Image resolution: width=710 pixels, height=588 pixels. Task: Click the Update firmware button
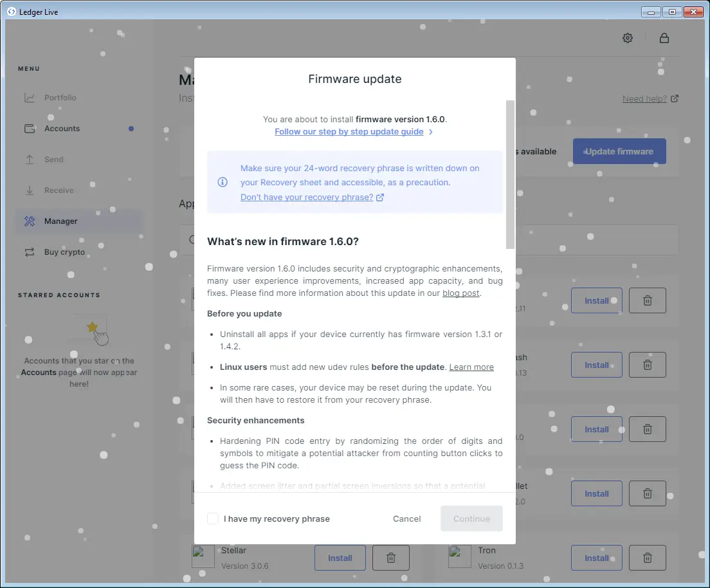[619, 151]
